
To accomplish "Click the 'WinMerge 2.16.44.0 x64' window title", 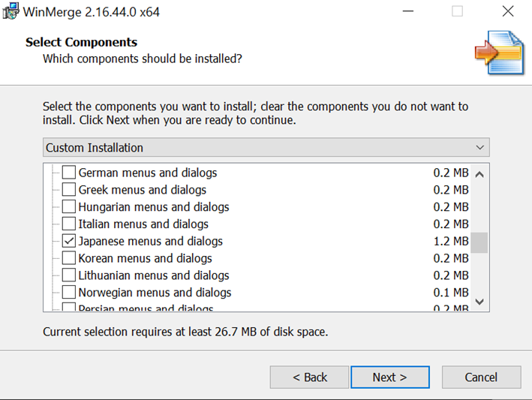I will point(92,12).
